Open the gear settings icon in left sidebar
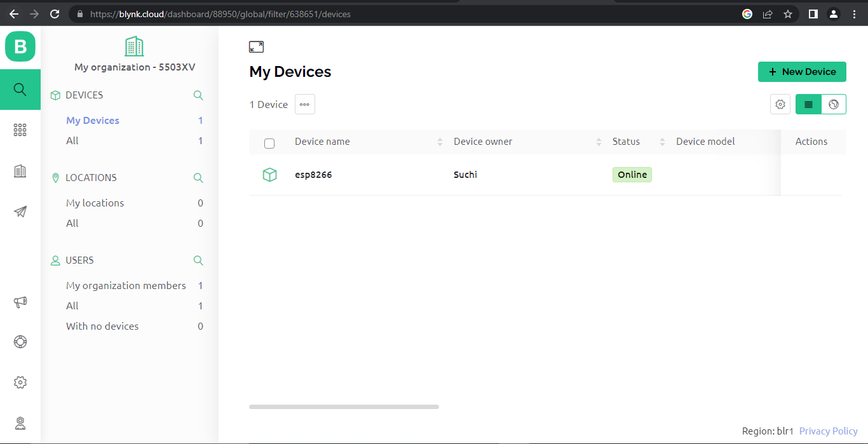868x444 pixels. click(x=20, y=382)
